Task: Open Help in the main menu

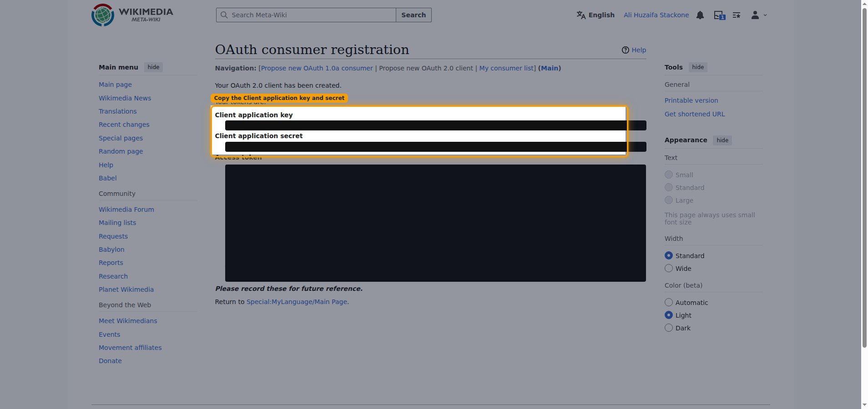Action: [106, 165]
